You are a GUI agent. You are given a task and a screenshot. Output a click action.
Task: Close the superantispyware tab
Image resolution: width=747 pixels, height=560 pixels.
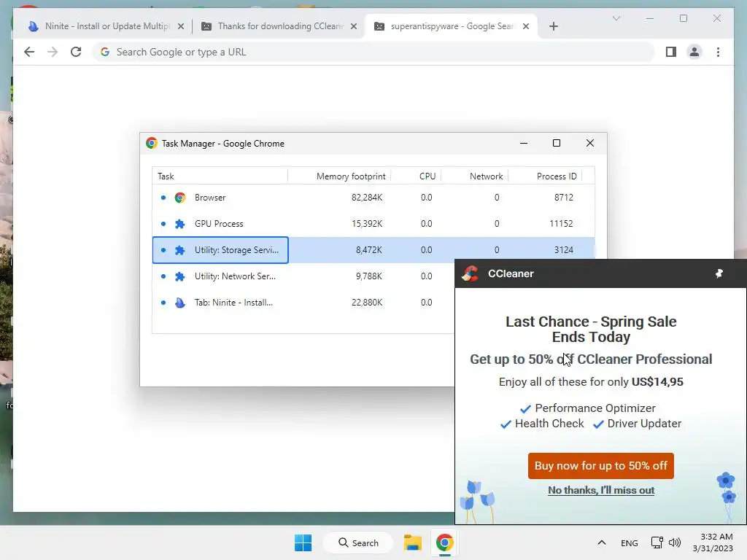point(525,26)
